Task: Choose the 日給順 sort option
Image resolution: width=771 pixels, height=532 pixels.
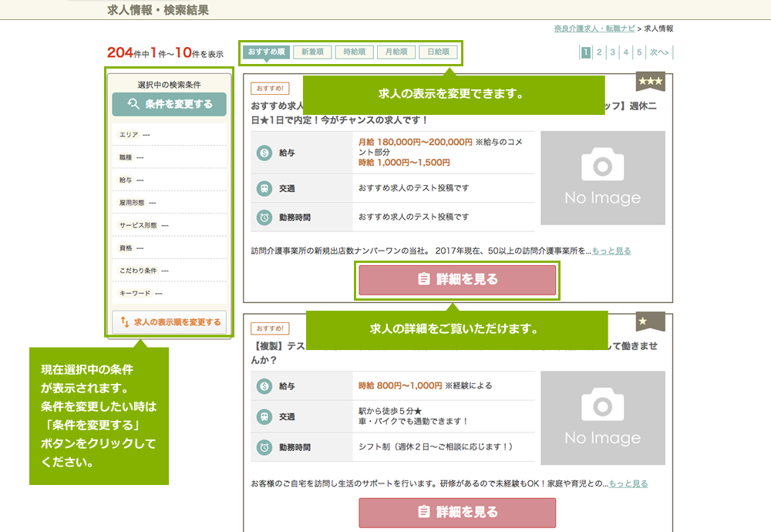Action: pos(438,52)
